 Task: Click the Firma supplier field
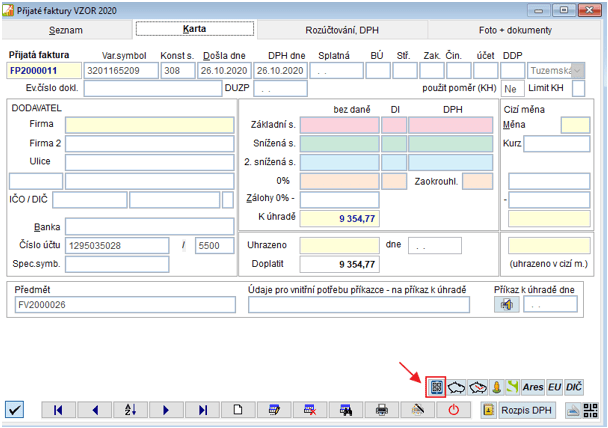[150, 125]
